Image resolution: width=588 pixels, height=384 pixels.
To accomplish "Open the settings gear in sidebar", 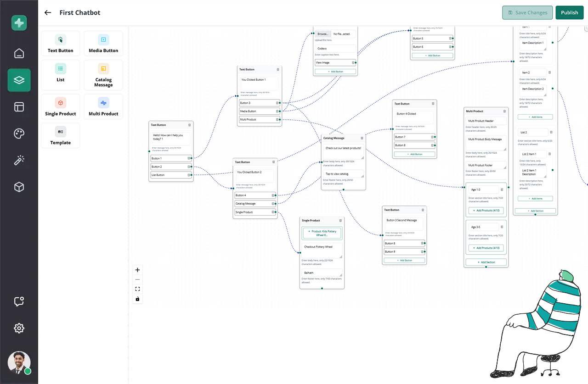I will 19,328.
